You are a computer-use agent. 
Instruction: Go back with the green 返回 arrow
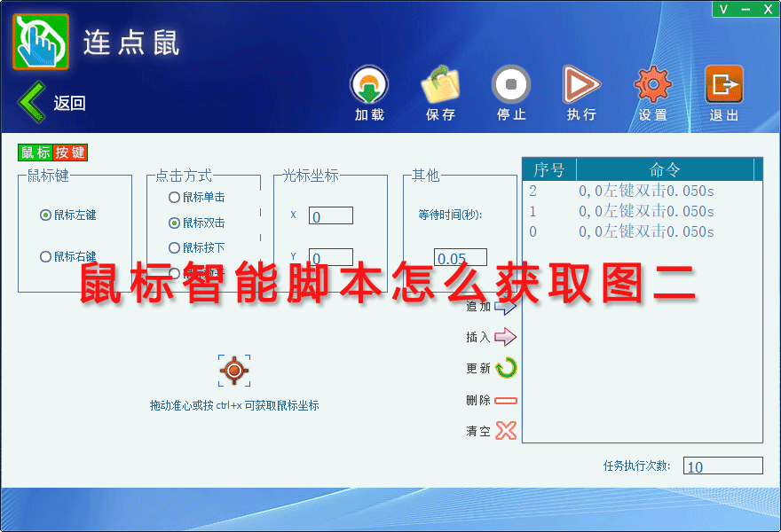pyautogui.click(x=32, y=102)
